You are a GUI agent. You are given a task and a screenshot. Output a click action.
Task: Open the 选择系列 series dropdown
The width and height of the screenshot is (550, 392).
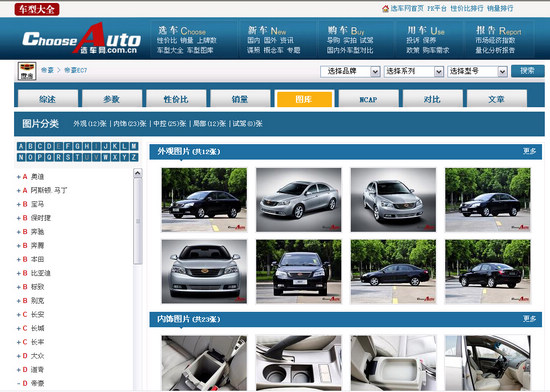414,72
